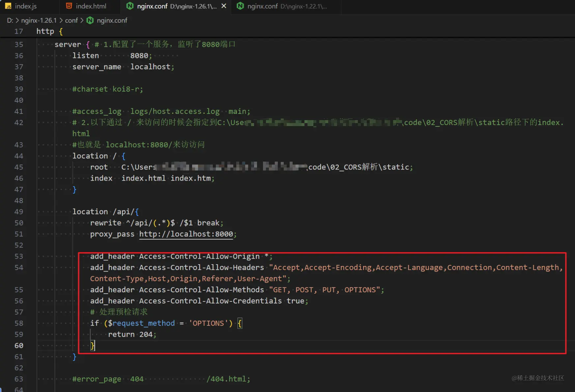Follow the http://localhost:8000 proxy_pass link

coord(186,234)
